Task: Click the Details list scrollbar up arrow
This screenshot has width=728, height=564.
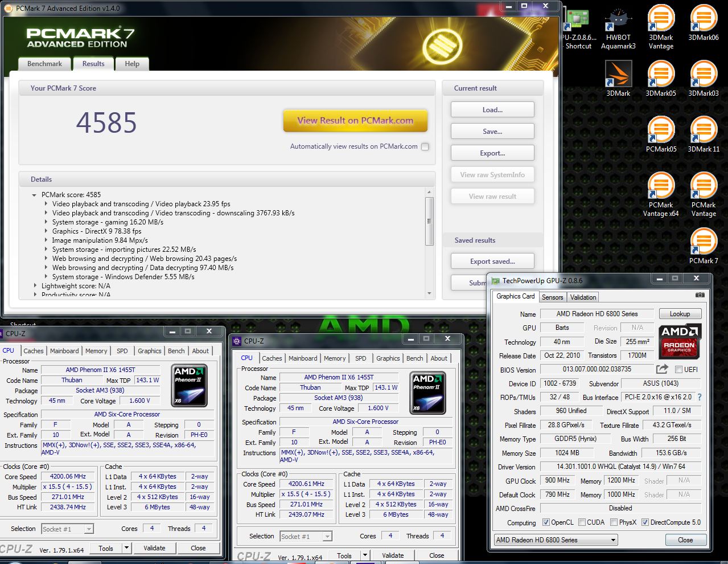Action: [x=429, y=192]
